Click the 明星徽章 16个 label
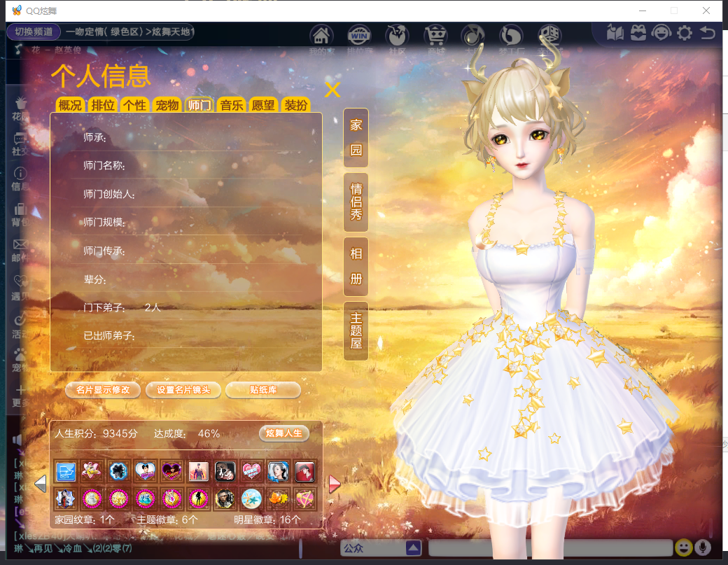 pos(267,519)
